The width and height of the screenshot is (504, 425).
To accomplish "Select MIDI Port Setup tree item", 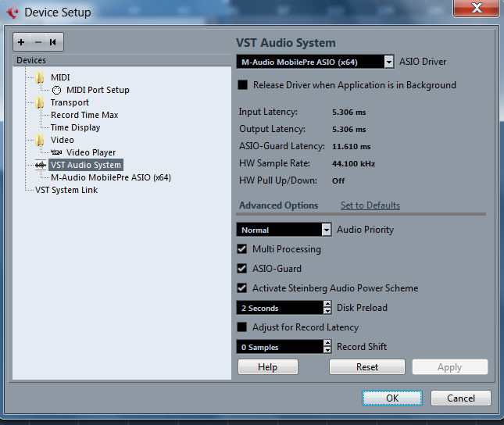I will (98, 90).
